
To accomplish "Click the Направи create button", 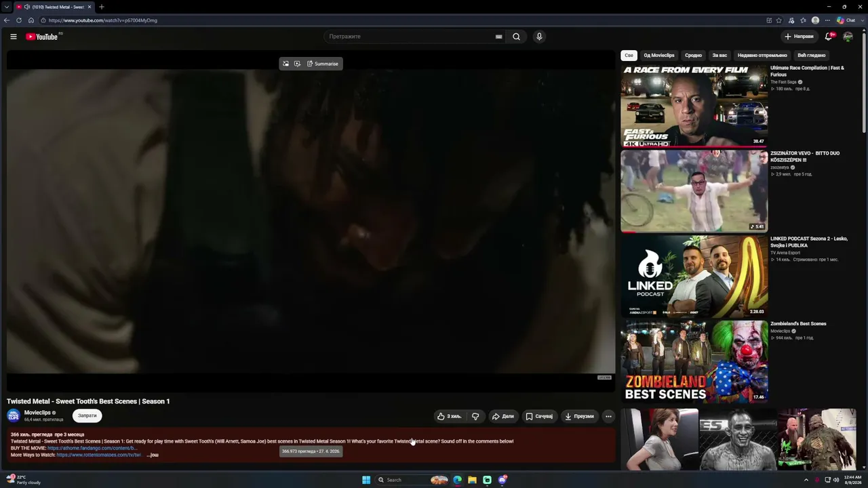I will tap(798, 37).
